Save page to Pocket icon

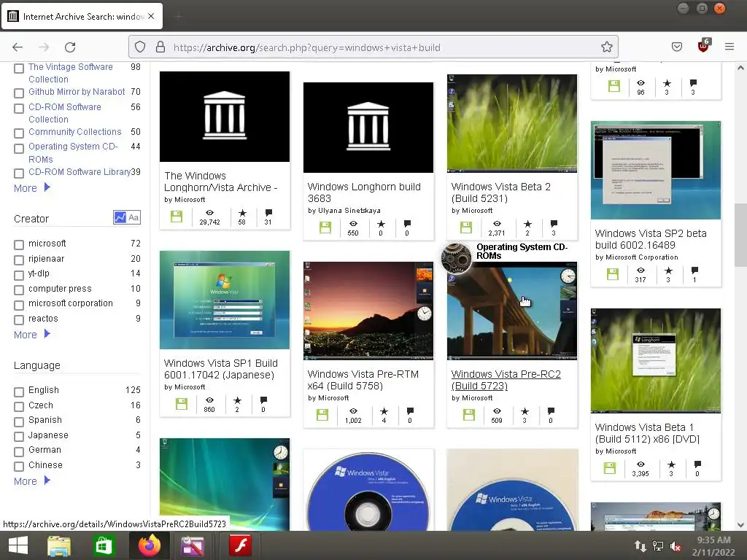(676, 47)
